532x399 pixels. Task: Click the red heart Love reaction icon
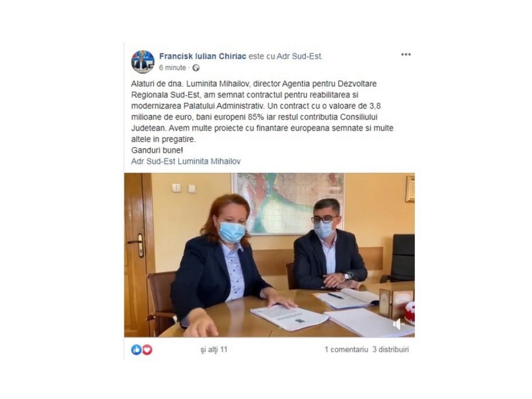click(x=147, y=349)
